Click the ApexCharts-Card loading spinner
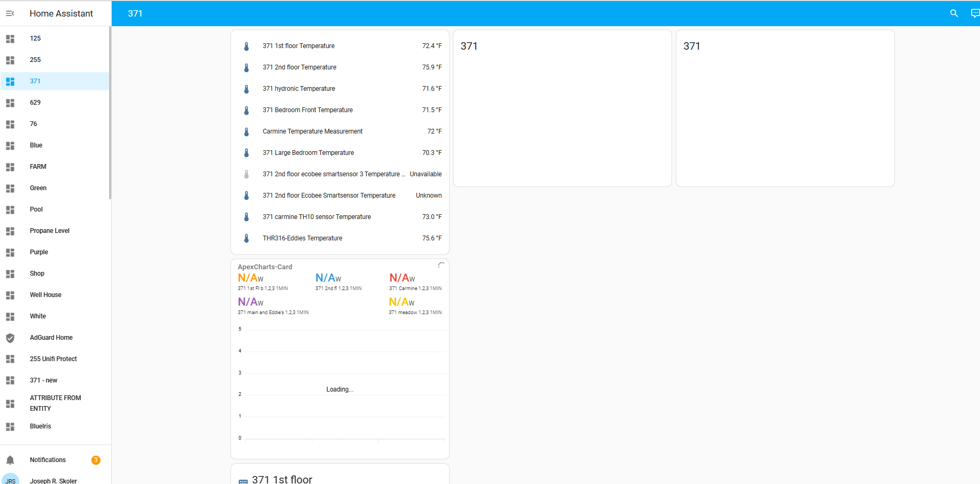 coord(442,266)
